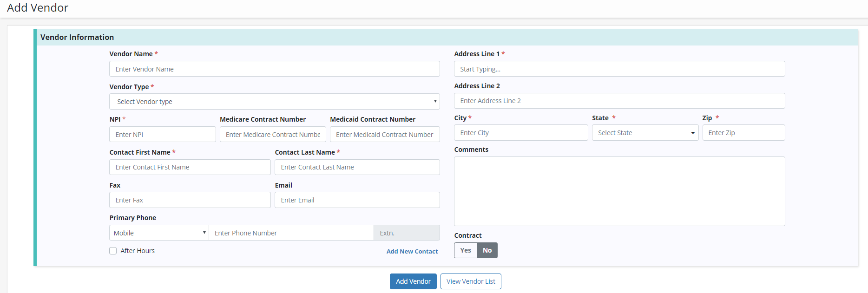Viewport: 868px width, 293px height.
Task: Expand the Select State dropdown
Action: point(645,133)
